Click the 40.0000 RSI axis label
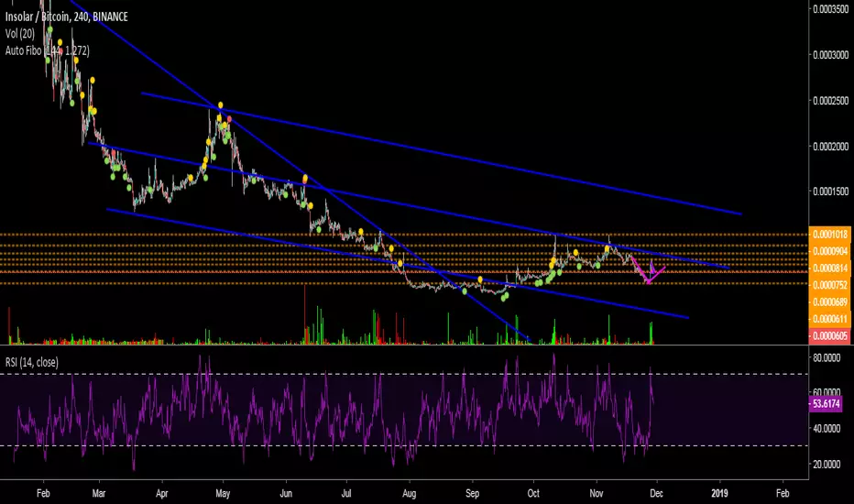This screenshot has height=504, width=854. click(827, 429)
